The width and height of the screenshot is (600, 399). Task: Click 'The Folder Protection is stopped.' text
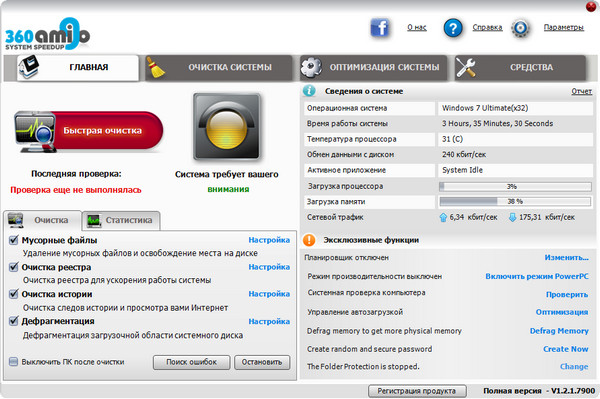[x=363, y=366]
